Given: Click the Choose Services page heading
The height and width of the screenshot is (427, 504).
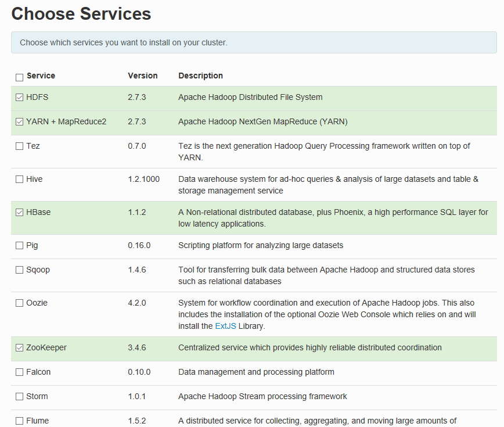Looking at the screenshot, I should pos(81,14).
